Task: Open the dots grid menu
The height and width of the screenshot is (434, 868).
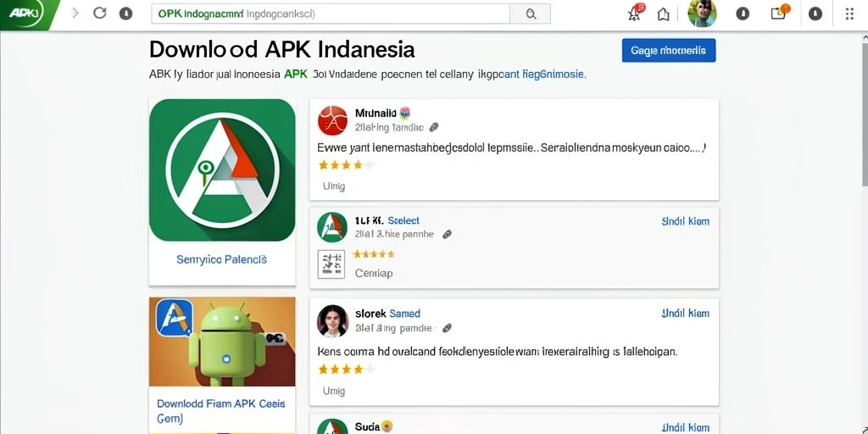Action: coord(849,14)
